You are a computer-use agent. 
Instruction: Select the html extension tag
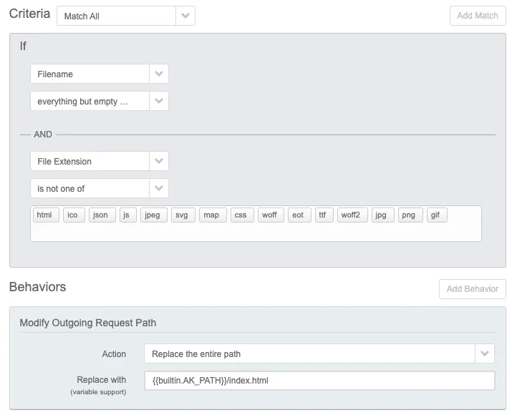45,215
